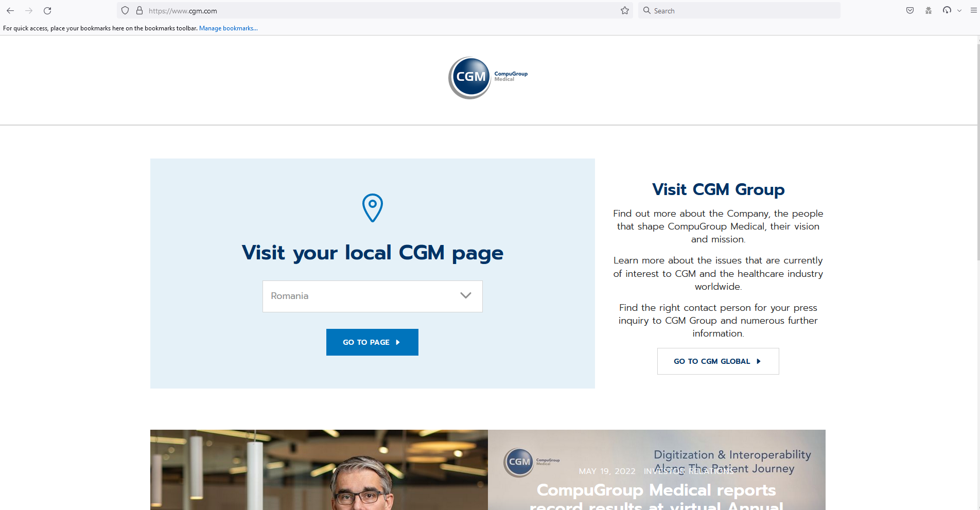Click the GO TO CGM GLOBAL button
The height and width of the screenshot is (510, 980).
pyautogui.click(x=717, y=361)
